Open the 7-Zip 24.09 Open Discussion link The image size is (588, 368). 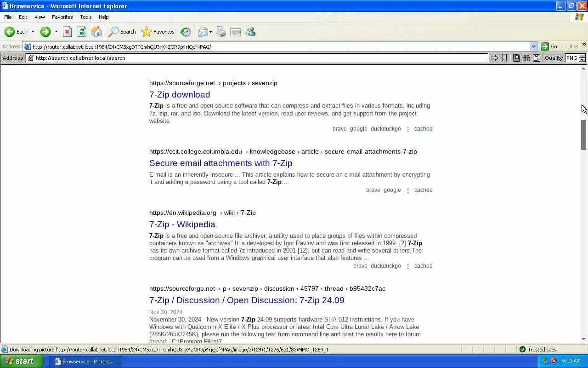tap(247, 300)
